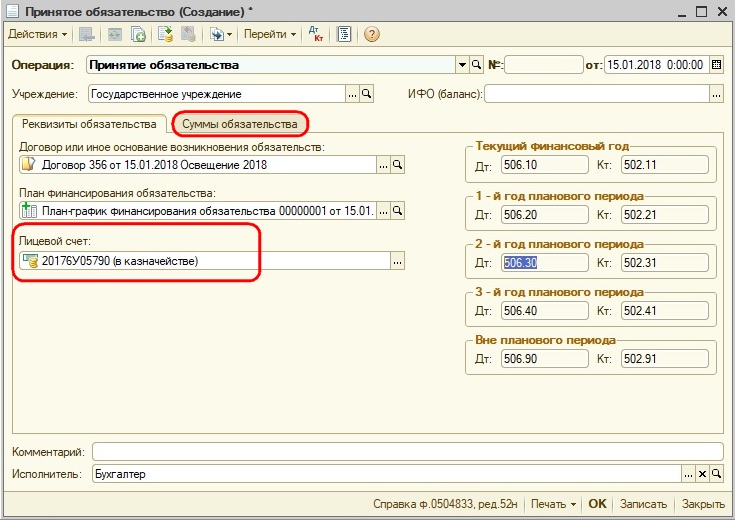Click Справка ф.0504833, ред.52н
This screenshot has width=735, height=520.
(445, 504)
